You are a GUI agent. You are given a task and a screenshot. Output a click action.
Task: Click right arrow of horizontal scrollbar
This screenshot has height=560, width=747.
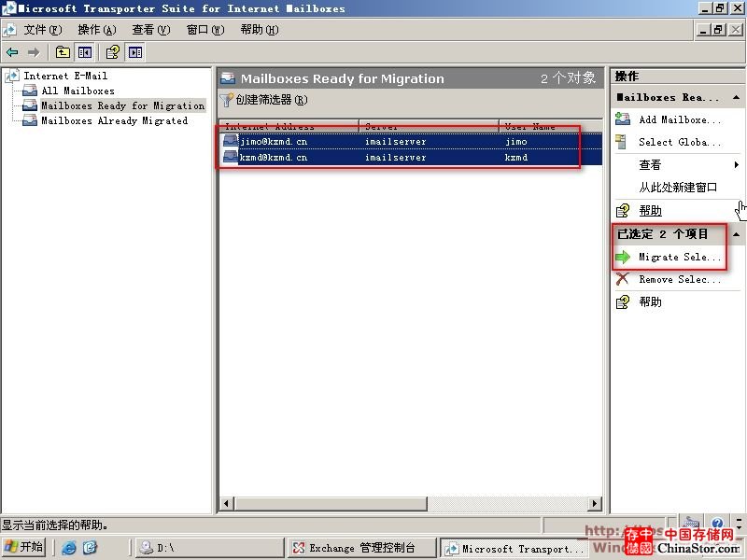tap(595, 503)
